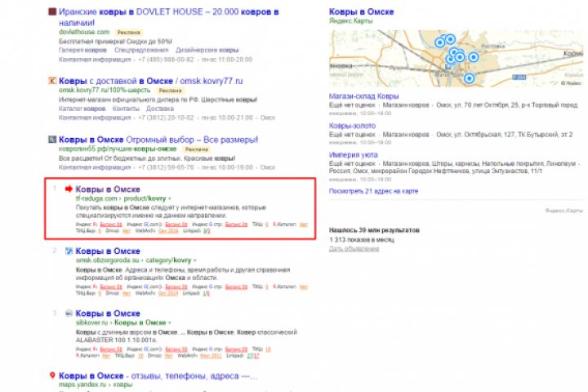Open the tf-raduga.com 'Ковры в Омске' result title

[108, 189]
